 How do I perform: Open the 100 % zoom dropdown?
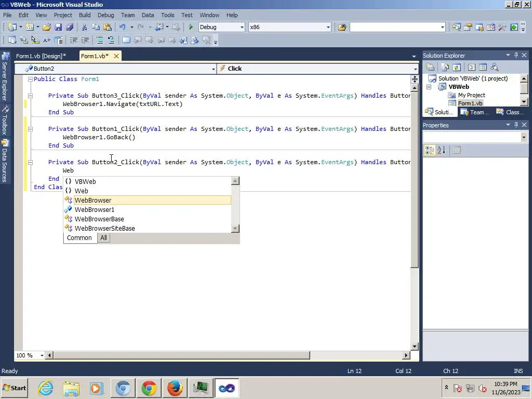pyautogui.click(x=42, y=355)
